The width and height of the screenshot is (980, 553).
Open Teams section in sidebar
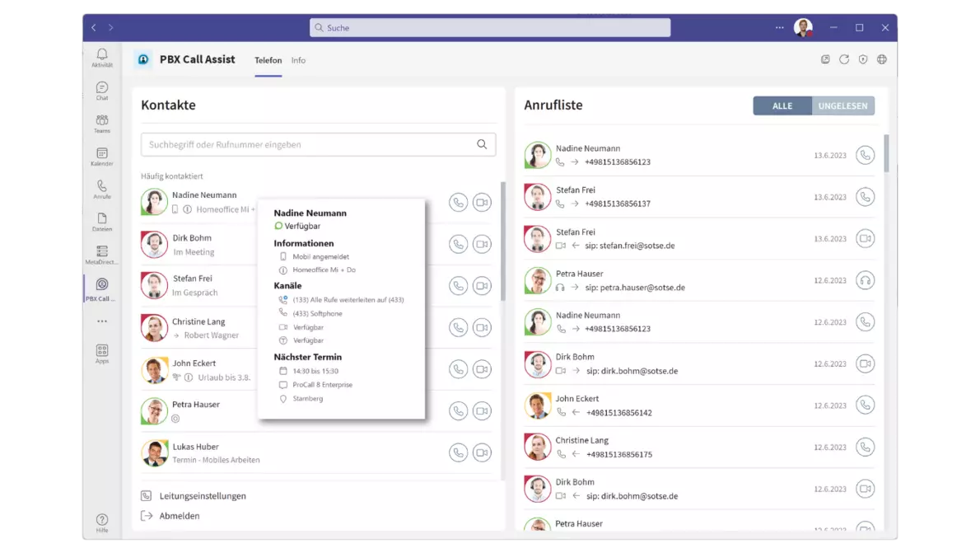coord(102,124)
